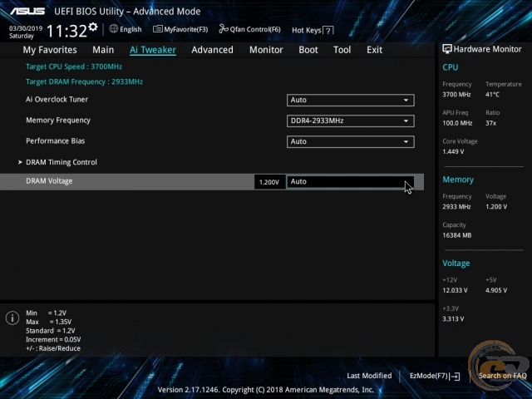The image size is (532, 399).
Task: Open MyFavorite(F3) list icon
Action: click(157, 29)
